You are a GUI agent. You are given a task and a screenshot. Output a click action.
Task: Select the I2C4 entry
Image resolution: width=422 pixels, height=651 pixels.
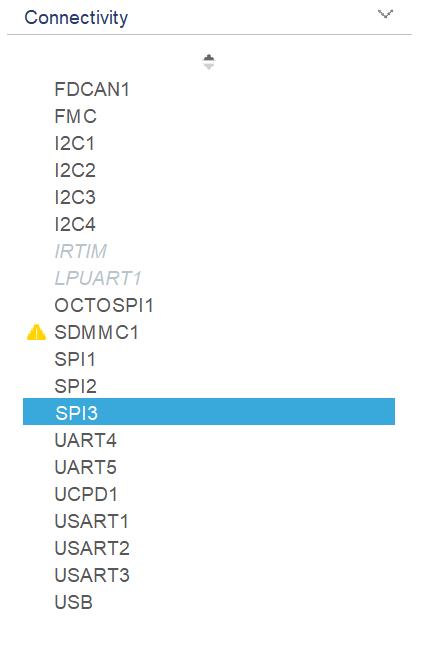[75, 224]
